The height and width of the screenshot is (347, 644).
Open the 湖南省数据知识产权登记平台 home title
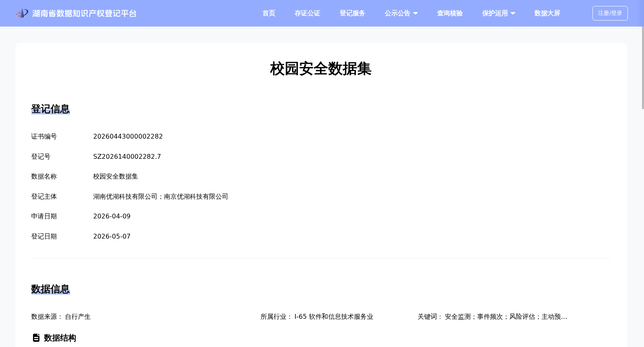[85, 13]
